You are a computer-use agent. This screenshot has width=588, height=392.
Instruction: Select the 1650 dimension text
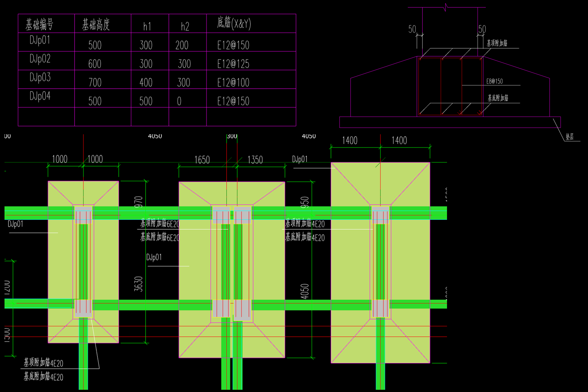[x=202, y=160]
